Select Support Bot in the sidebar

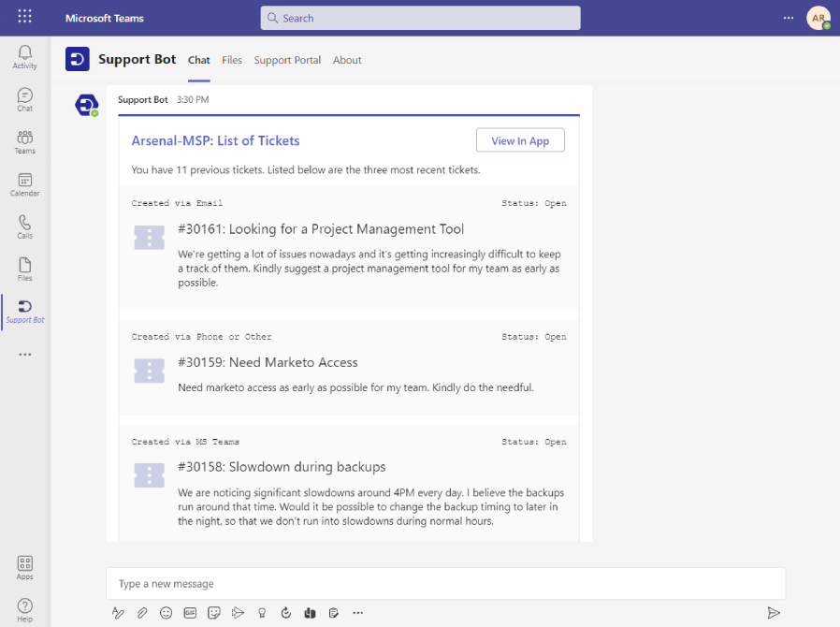coord(24,312)
